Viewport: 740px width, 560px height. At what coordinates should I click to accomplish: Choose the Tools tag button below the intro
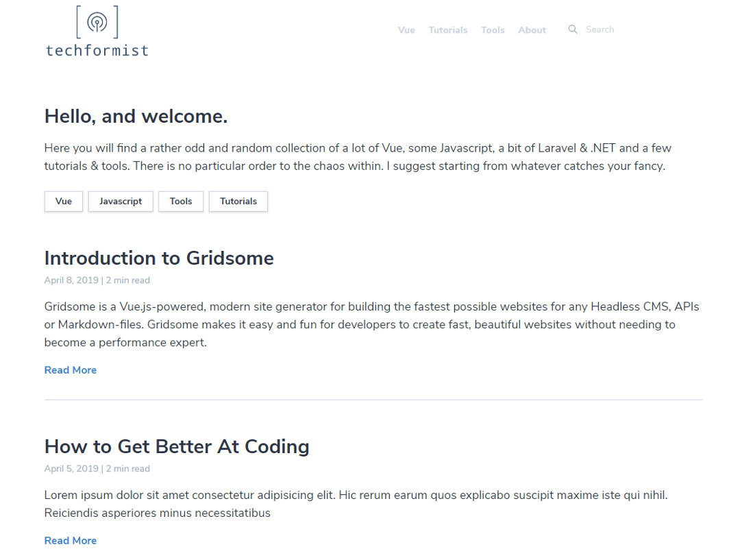pos(181,202)
